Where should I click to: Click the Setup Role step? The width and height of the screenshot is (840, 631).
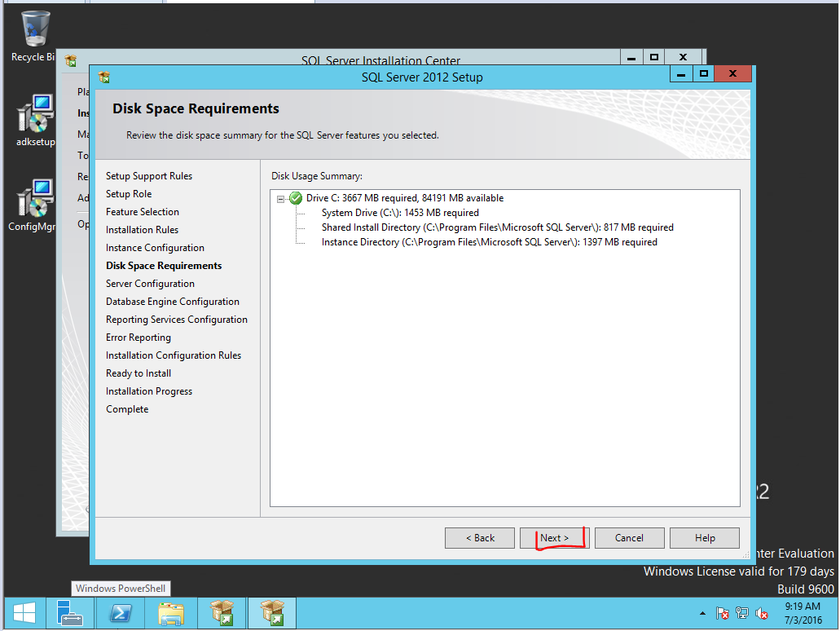[x=129, y=194]
